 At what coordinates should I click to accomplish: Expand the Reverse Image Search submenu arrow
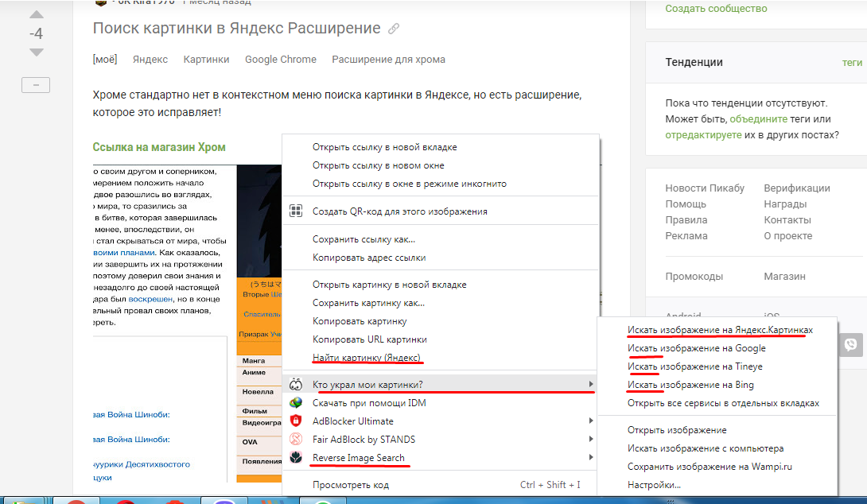point(590,458)
